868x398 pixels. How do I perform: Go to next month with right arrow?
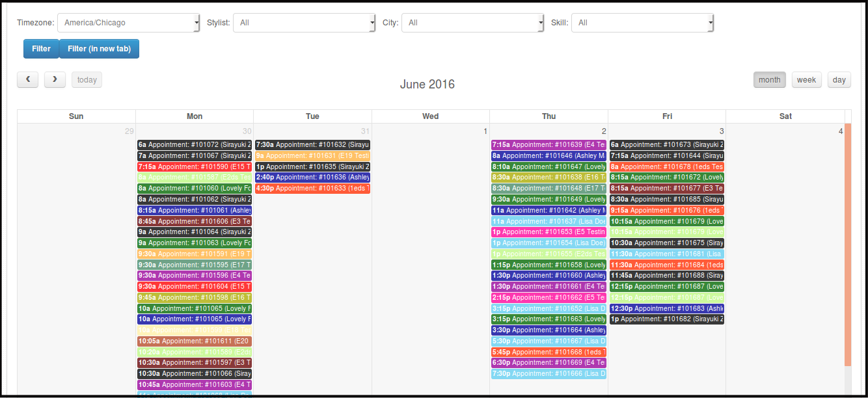[x=55, y=79]
